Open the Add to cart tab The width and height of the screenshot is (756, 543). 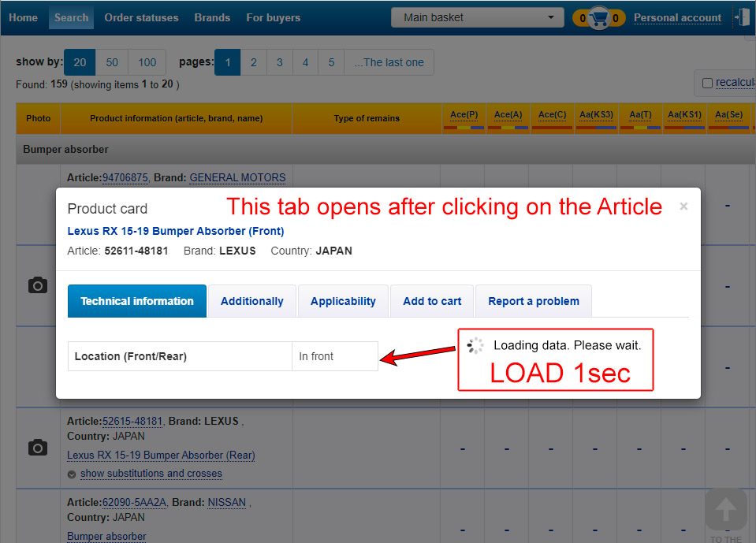pyautogui.click(x=432, y=301)
